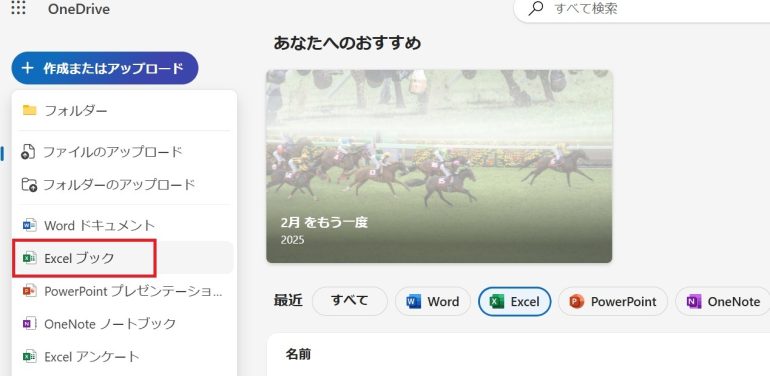The image size is (770, 376).
Task: Click the OneNote notebook icon in menu
Action: [x=29, y=323]
